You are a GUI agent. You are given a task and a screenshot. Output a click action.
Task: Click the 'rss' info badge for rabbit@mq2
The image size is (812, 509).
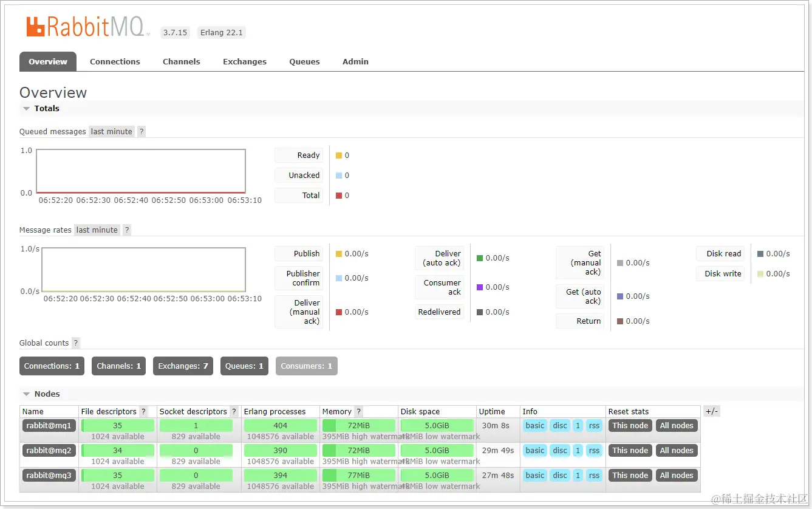click(594, 450)
